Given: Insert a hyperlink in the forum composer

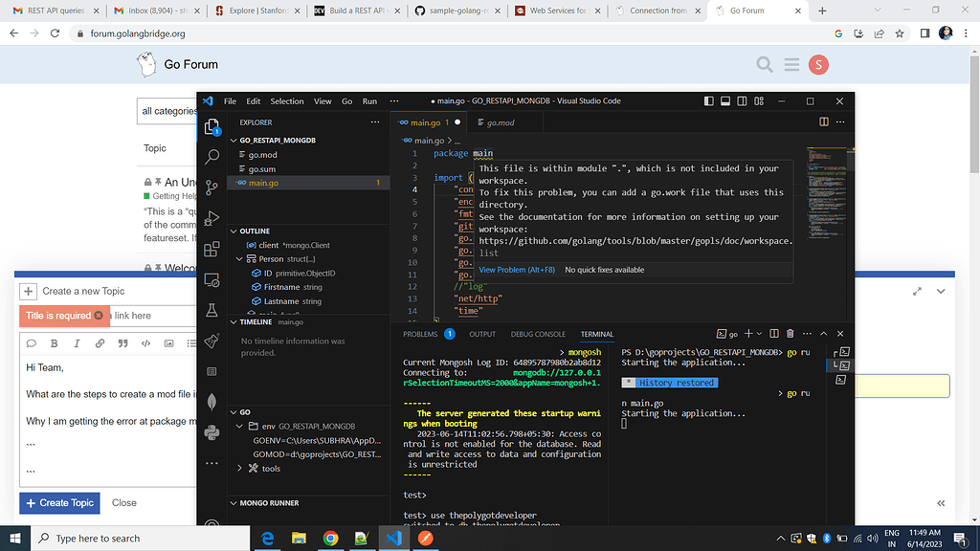Looking at the screenshot, I should (100, 343).
